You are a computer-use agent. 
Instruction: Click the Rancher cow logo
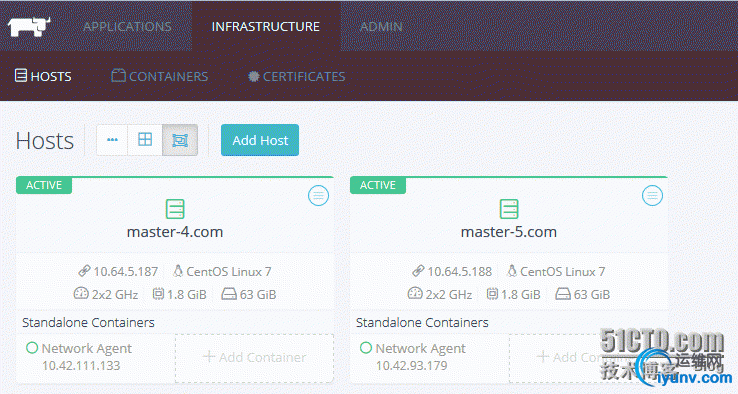coord(29,26)
